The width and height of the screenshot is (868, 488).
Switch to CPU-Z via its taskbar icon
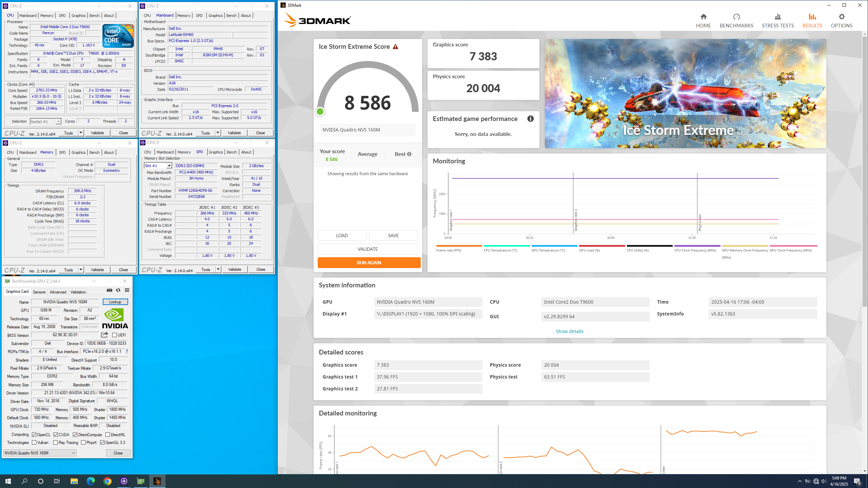tap(124, 481)
